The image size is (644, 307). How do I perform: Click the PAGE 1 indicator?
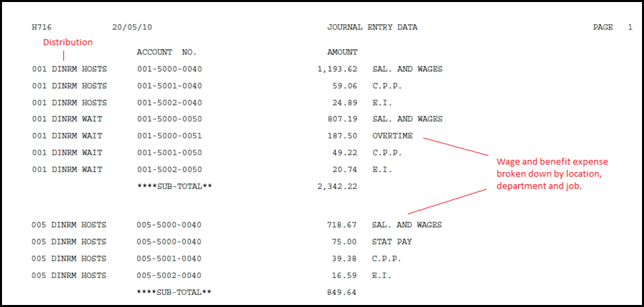(x=612, y=28)
